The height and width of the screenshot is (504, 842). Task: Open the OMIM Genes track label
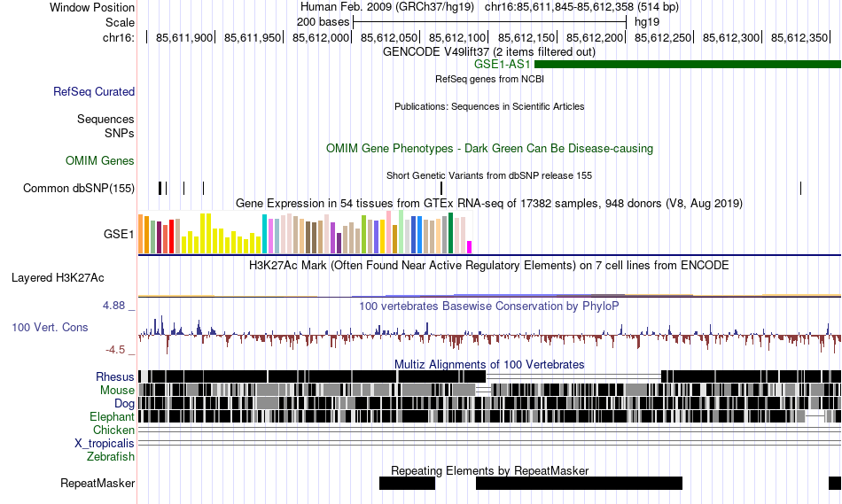pos(100,160)
